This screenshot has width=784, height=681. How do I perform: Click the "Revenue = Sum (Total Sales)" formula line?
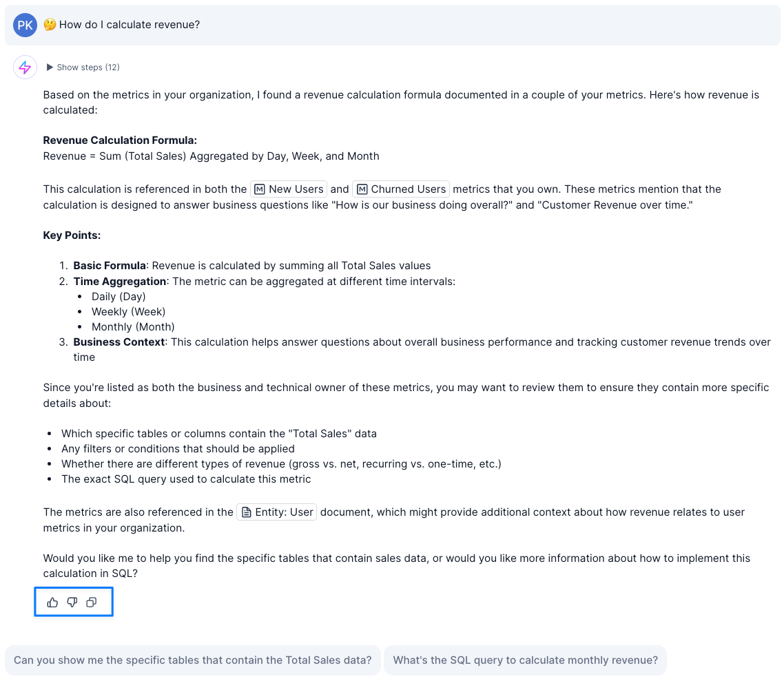coord(211,156)
